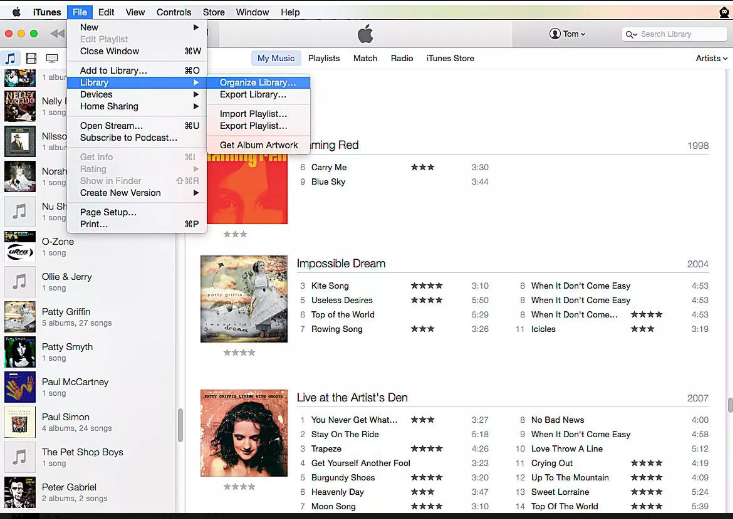Click the Ollie & Jerry music note icon
The image size is (733, 519).
coord(20,282)
